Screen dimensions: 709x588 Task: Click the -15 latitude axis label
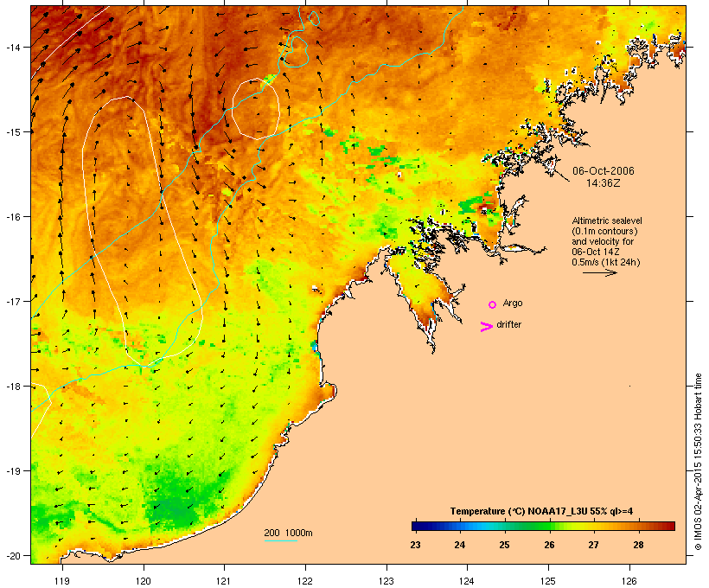pos(14,132)
